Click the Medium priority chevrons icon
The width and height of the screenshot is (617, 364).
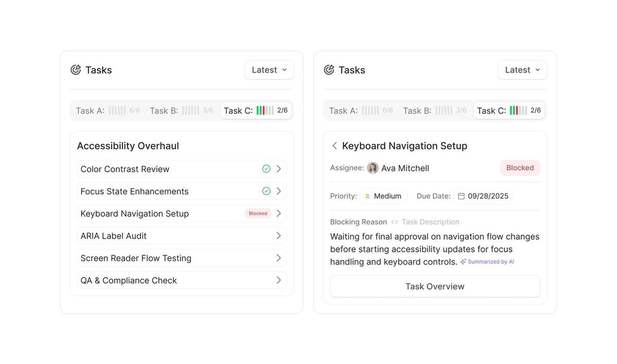point(367,196)
